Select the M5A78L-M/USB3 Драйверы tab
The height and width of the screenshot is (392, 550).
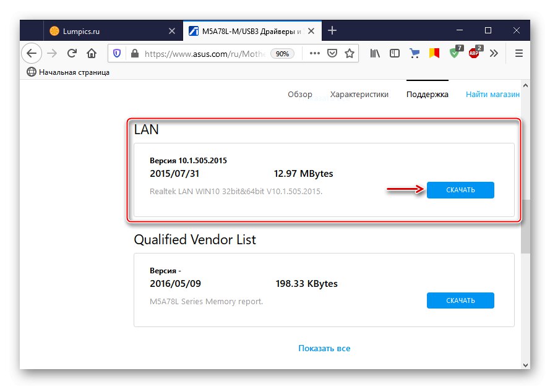(x=252, y=31)
